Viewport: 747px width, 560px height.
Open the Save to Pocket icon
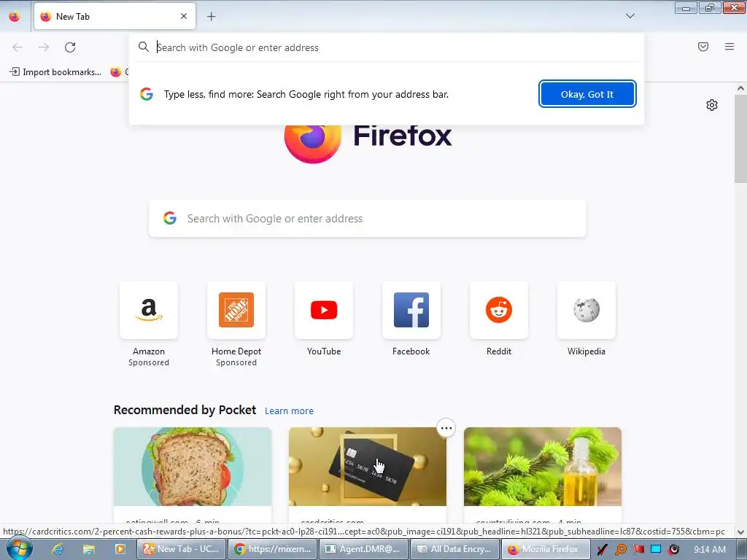click(703, 47)
